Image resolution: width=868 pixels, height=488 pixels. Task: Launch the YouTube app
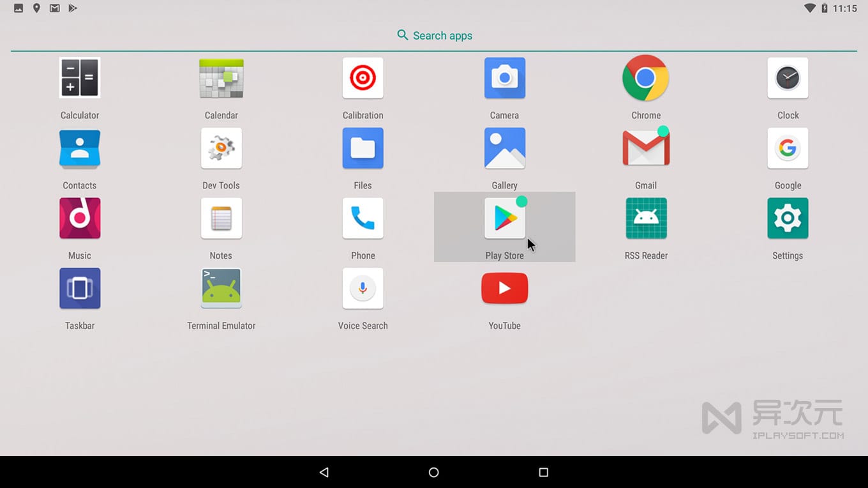point(504,288)
